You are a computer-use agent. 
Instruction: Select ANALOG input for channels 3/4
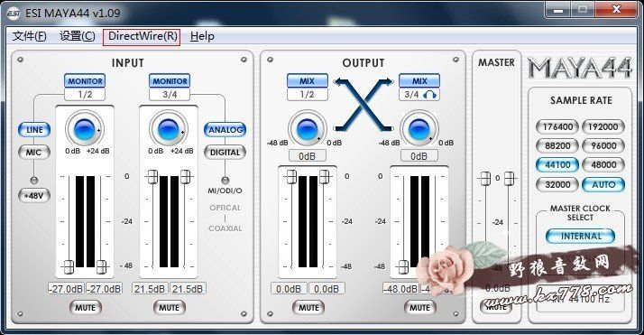pyautogui.click(x=225, y=130)
